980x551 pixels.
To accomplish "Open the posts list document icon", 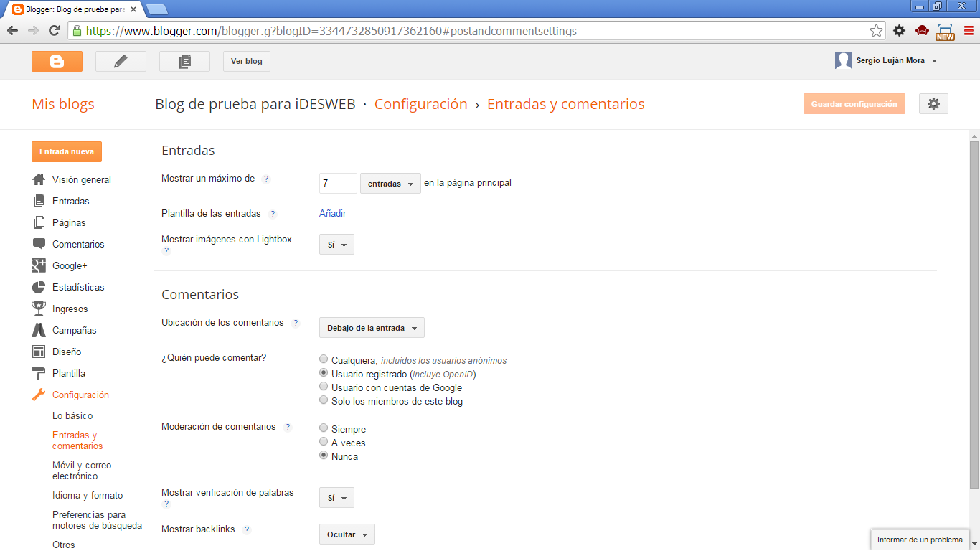I will 184,61.
